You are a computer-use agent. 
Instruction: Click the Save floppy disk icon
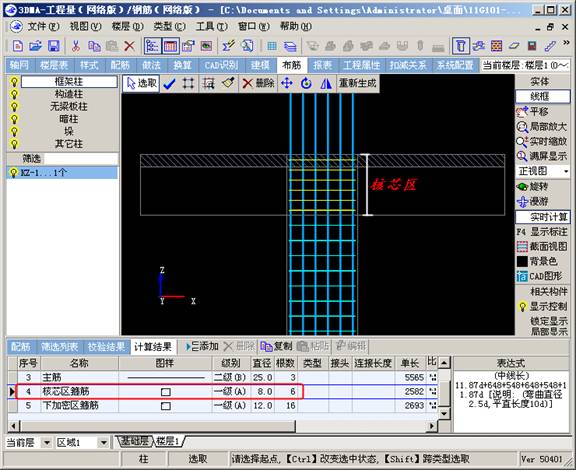[x=54, y=46]
